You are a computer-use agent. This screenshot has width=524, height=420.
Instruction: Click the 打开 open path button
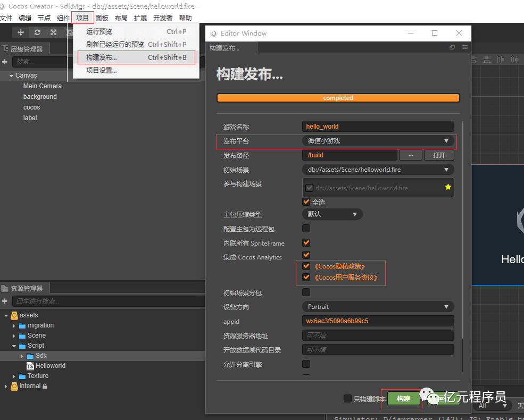[439, 155]
